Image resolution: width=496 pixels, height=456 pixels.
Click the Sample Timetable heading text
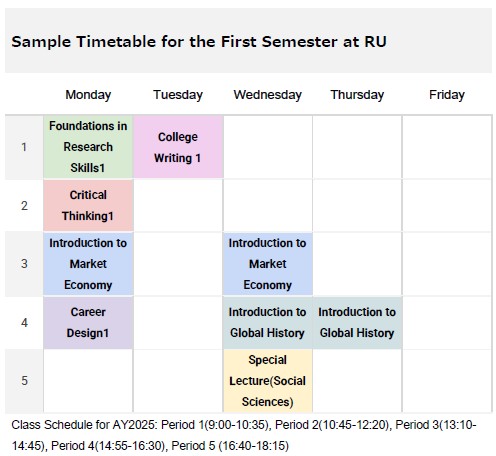(x=199, y=42)
